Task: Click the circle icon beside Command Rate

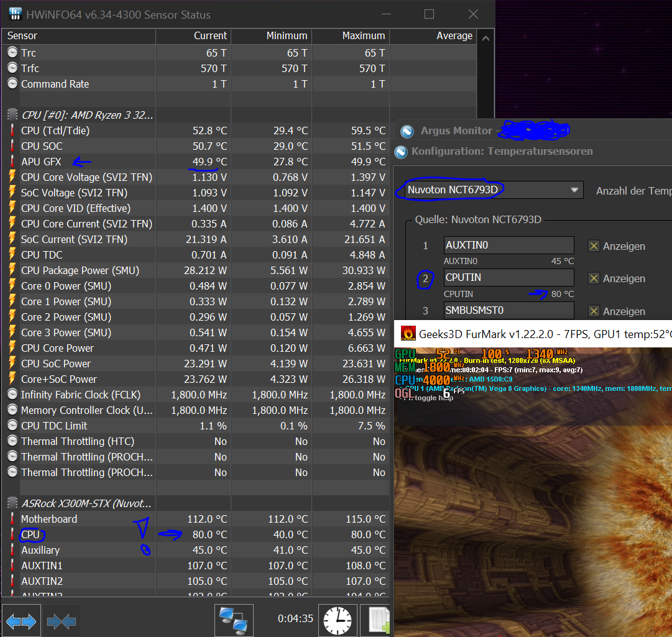Action: click(x=12, y=83)
